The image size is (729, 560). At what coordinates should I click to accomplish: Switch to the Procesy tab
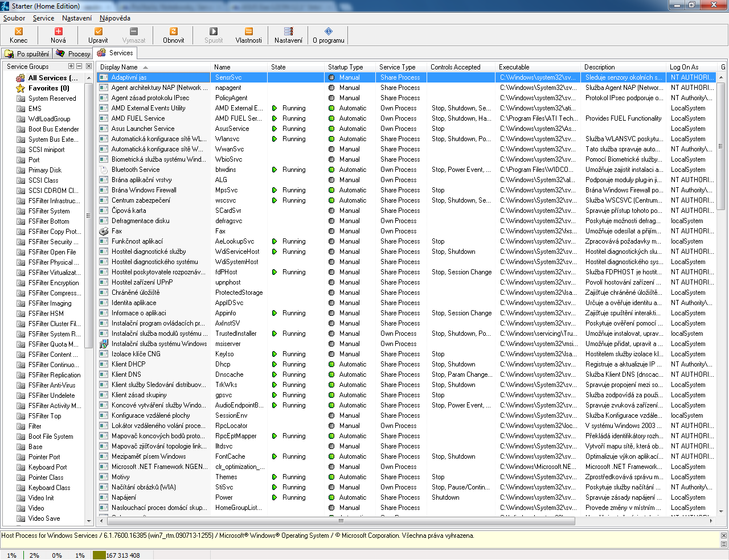[73, 53]
